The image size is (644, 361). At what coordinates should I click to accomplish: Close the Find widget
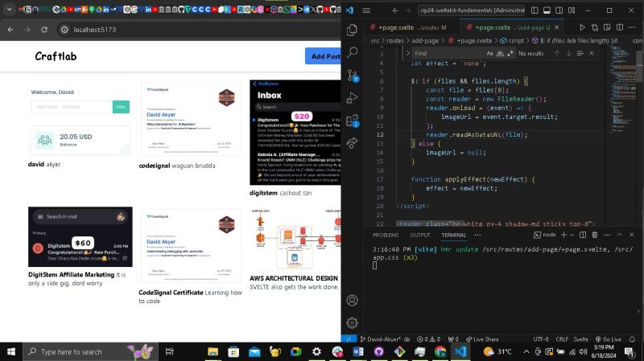point(592,53)
